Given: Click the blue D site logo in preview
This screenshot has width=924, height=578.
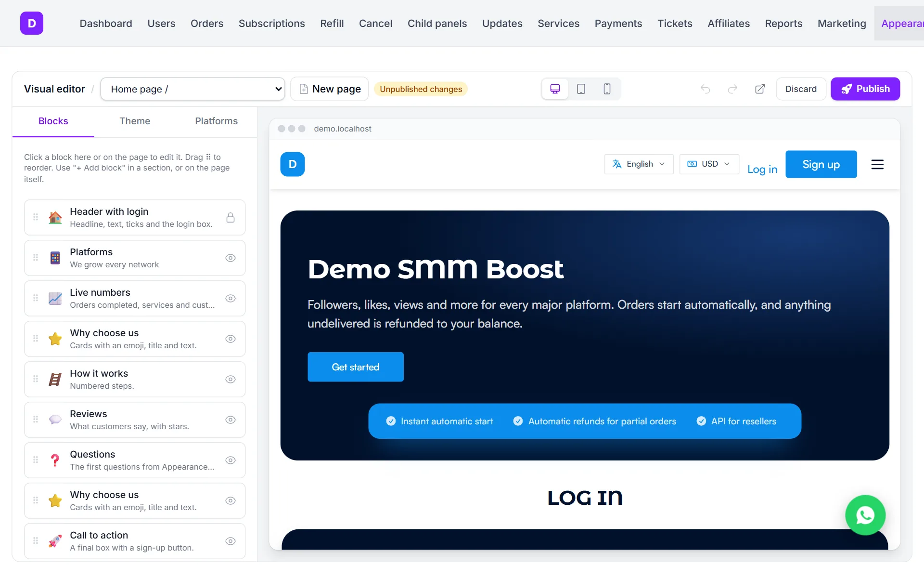Looking at the screenshot, I should [x=293, y=164].
